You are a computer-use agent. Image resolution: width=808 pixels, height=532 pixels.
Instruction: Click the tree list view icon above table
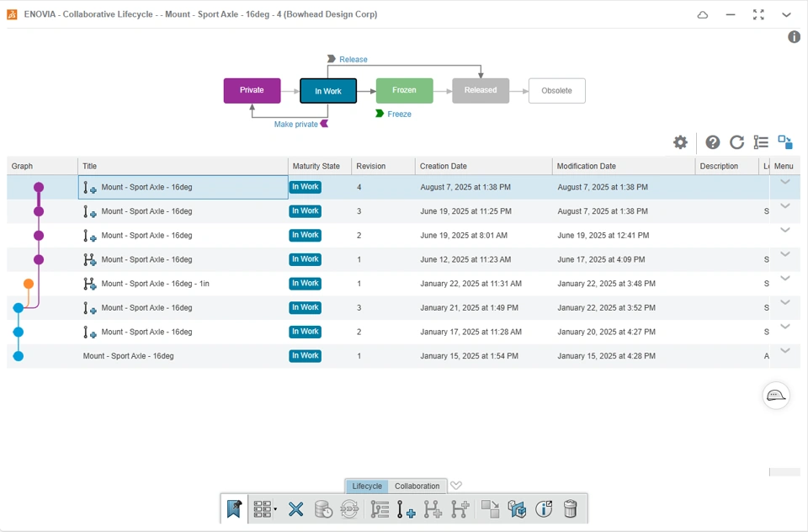click(761, 142)
